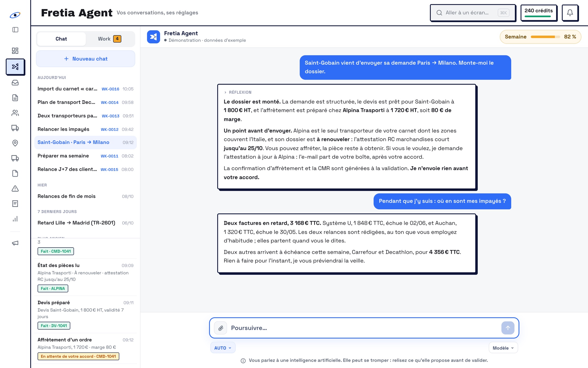Open the warning triangle alerts icon
Viewport: 588px width, 368px height.
pyautogui.click(x=15, y=188)
